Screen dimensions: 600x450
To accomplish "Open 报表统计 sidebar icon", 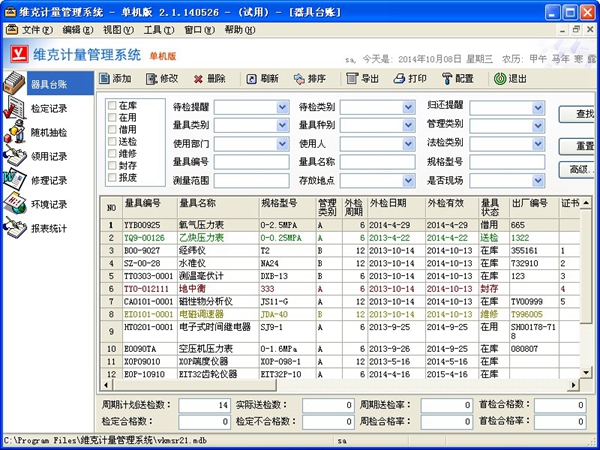I will (15, 228).
